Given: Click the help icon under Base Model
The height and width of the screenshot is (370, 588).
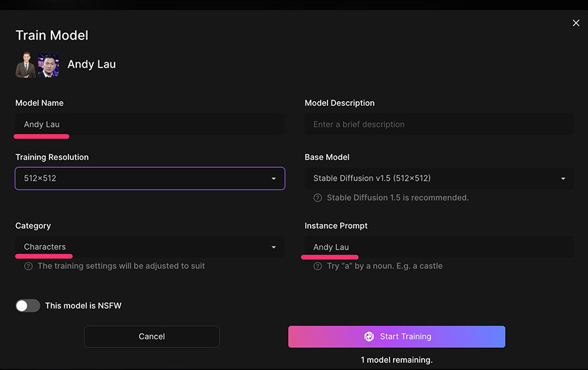Looking at the screenshot, I should coord(317,198).
